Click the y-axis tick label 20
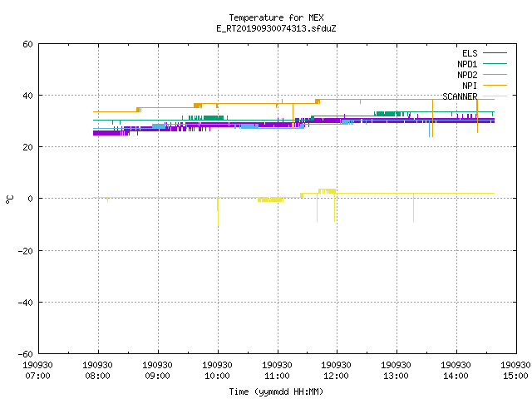Image resolution: width=532 pixels, height=399 pixels. [x=27, y=147]
